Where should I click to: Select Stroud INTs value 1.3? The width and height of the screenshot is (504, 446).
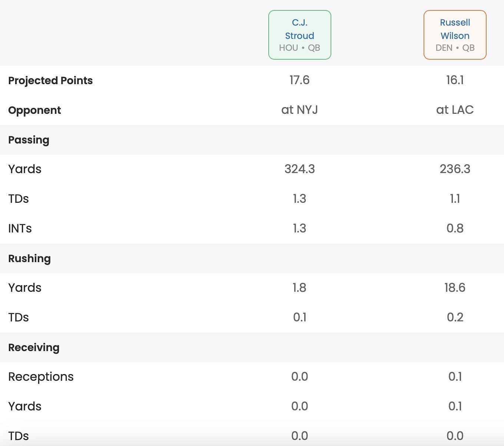pos(299,228)
